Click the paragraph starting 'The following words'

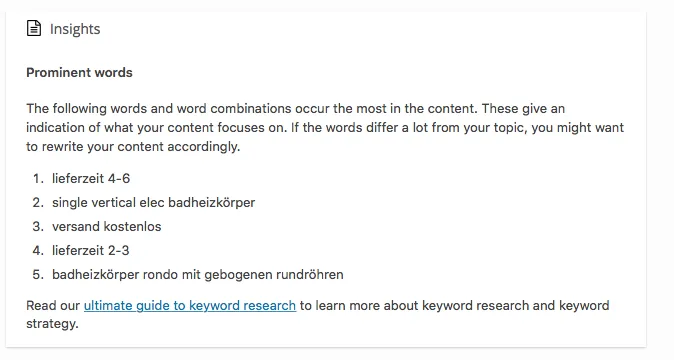pyautogui.click(x=325, y=128)
